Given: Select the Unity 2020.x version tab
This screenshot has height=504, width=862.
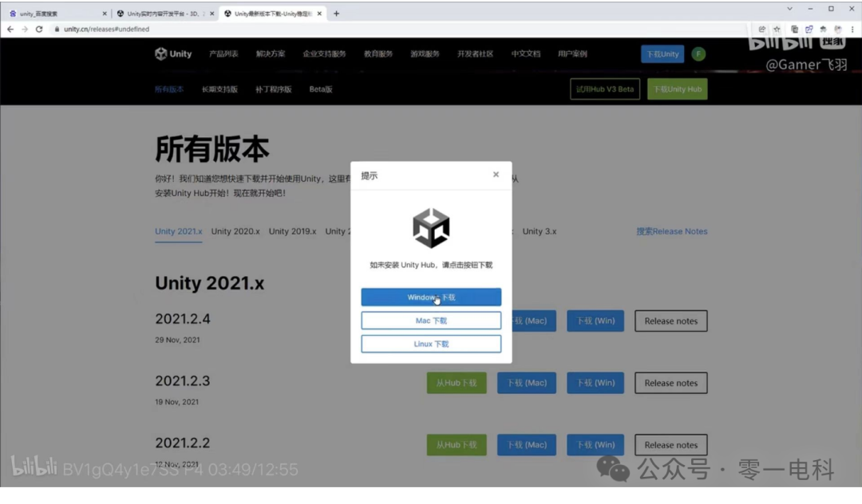Looking at the screenshot, I should 235,231.
